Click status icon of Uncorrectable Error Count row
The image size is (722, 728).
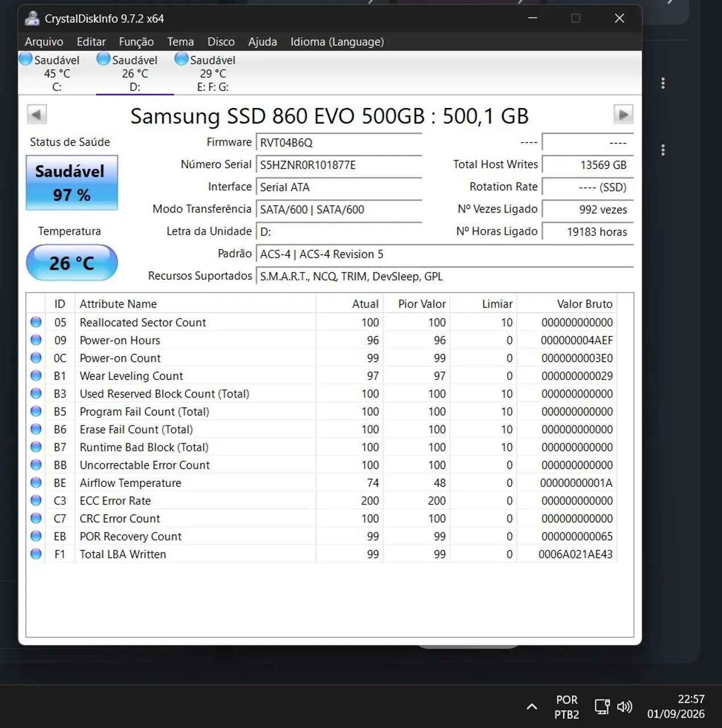pos(36,465)
